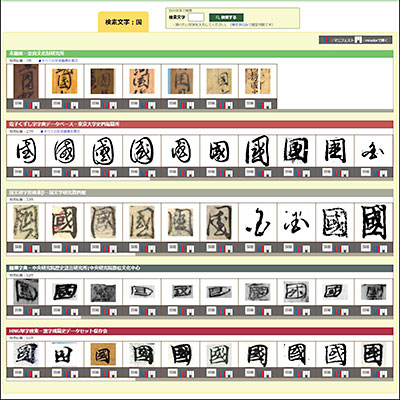
Task: Open the red 電子くずし字字典データベース section header
Action: (200, 124)
